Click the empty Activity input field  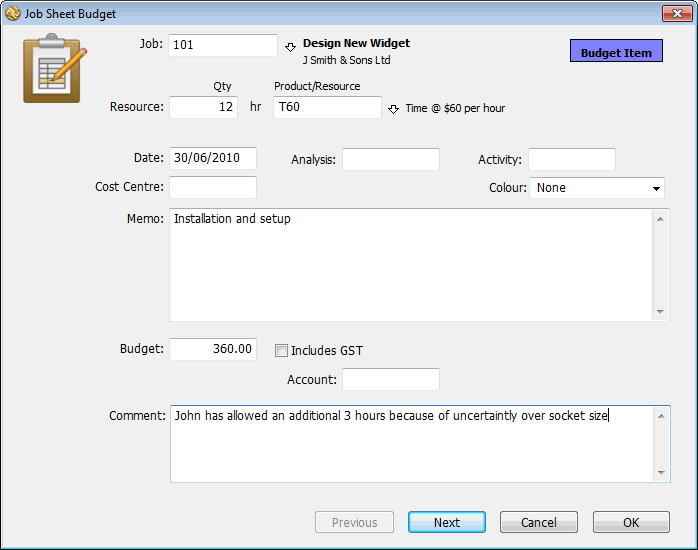572,159
